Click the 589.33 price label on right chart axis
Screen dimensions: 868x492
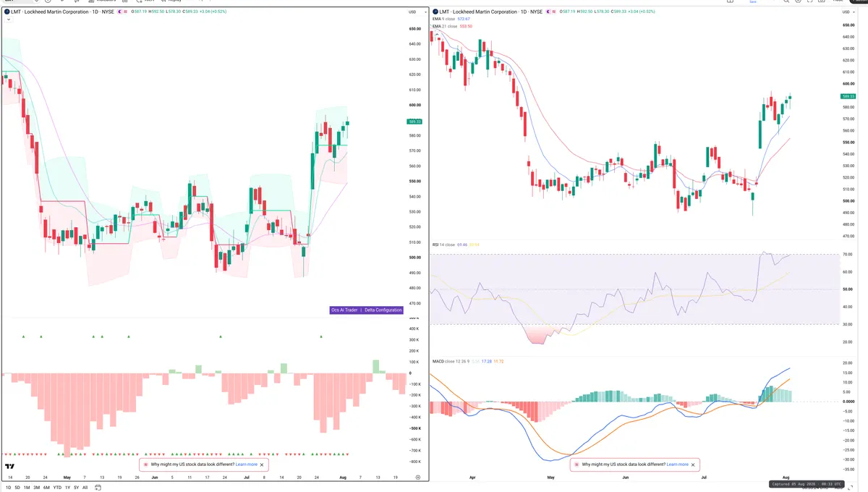848,96
